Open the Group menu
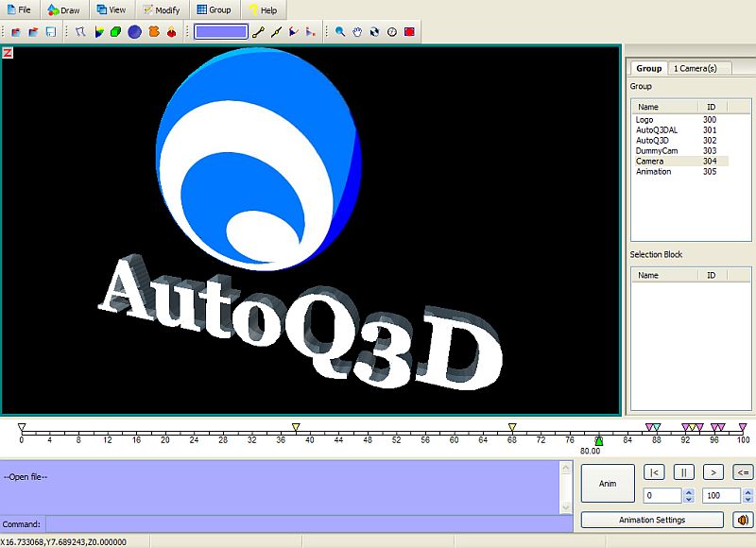 coord(215,9)
